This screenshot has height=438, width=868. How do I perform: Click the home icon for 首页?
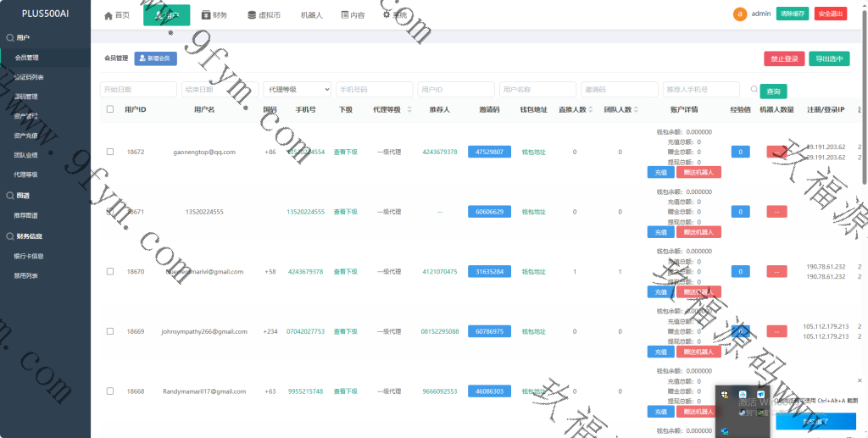pos(108,15)
